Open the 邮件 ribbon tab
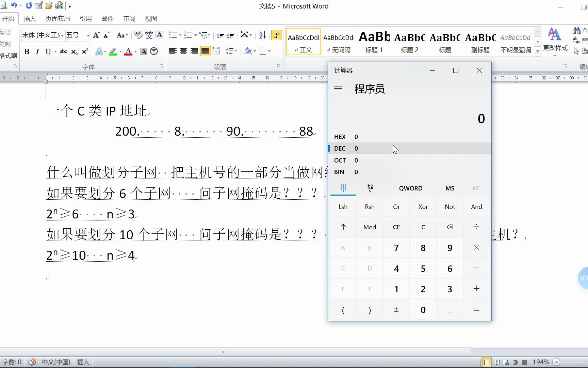The height and width of the screenshot is (368, 588). point(108,19)
